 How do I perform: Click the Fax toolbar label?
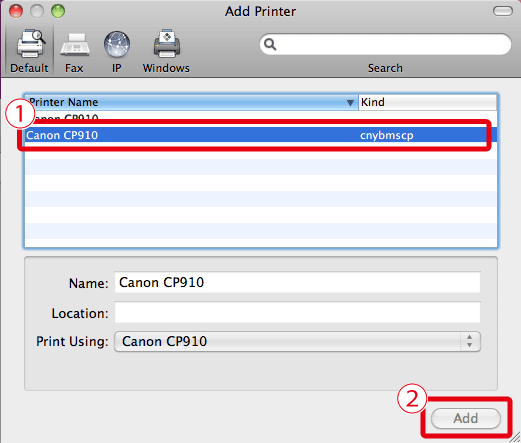point(74,68)
